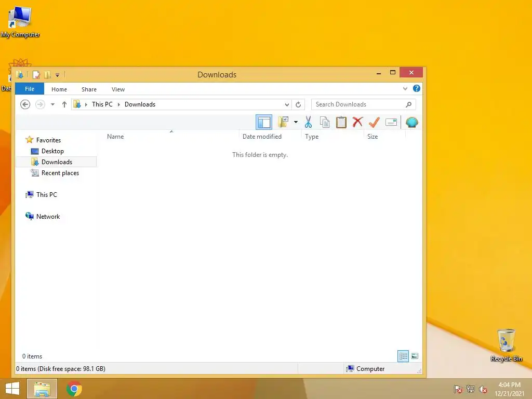Open the File tab
Image resolution: width=532 pixels, height=399 pixels.
tap(30, 89)
